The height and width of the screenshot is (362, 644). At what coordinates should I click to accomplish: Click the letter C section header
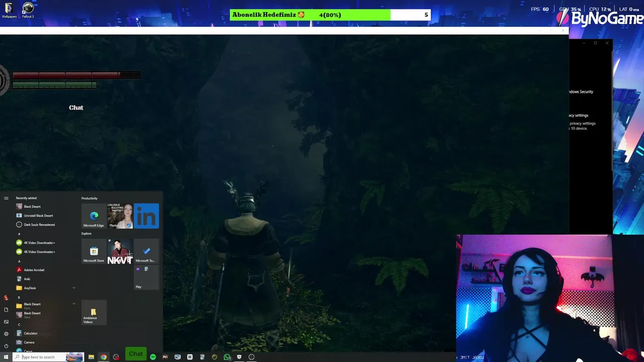19,324
